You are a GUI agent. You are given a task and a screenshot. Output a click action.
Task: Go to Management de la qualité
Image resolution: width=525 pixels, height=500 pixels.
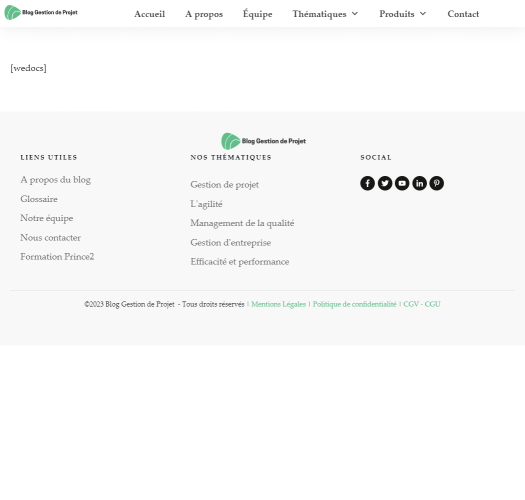pyautogui.click(x=242, y=223)
